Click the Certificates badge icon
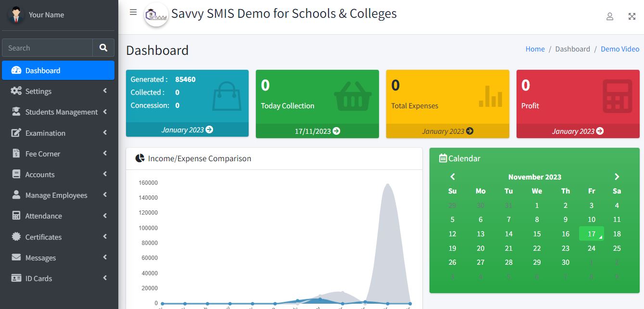Viewport: 644px width, 309px height. pyautogui.click(x=16, y=237)
